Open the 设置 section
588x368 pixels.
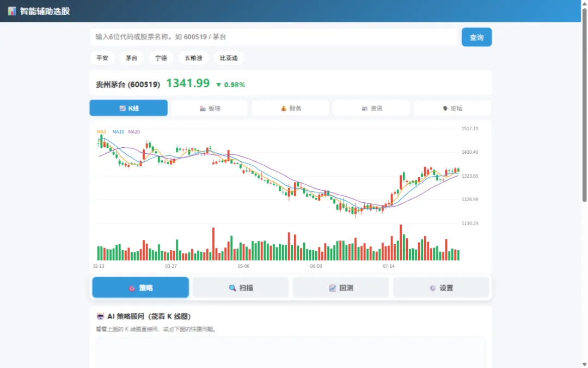441,288
